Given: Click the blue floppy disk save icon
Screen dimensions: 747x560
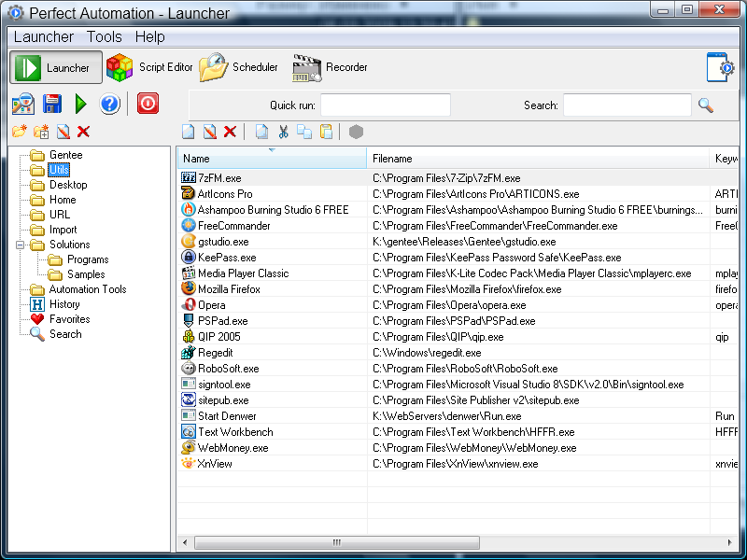Looking at the screenshot, I should tap(52, 104).
